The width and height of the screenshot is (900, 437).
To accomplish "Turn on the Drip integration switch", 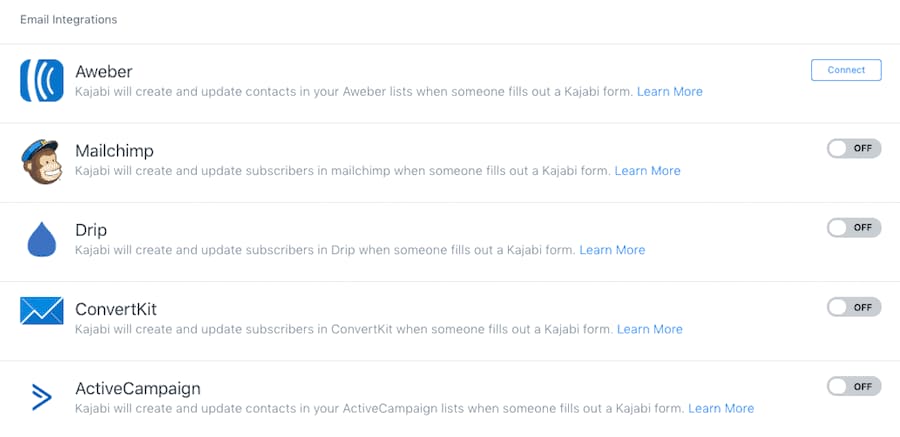I will [x=854, y=227].
